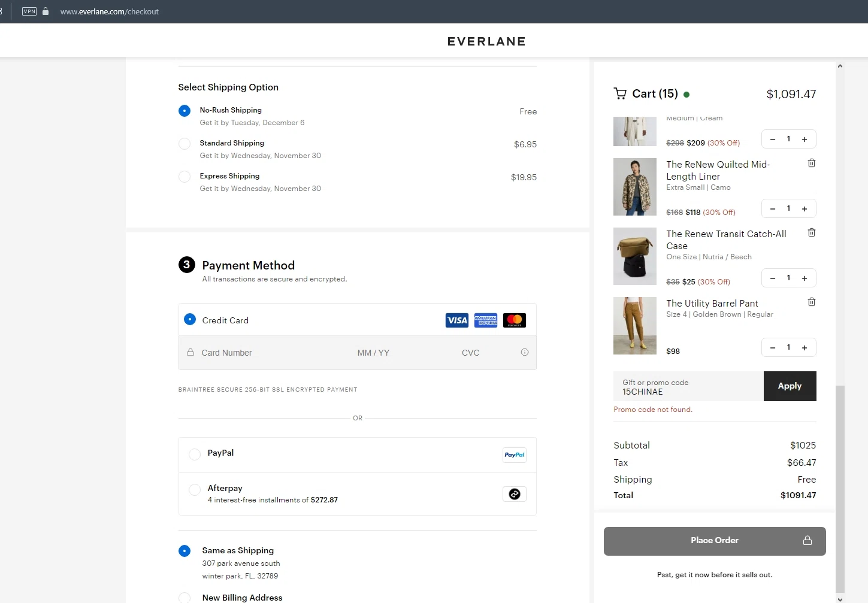Image resolution: width=868 pixels, height=603 pixels.
Task: Increase quantity of the Medium Cream item
Action: click(x=805, y=139)
